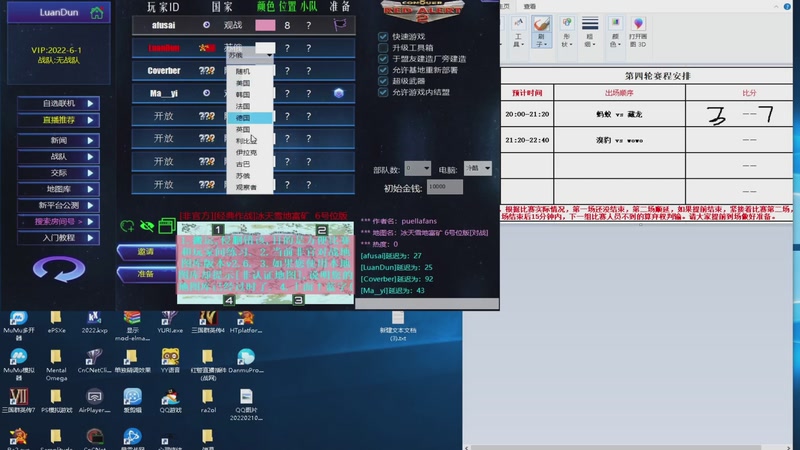Toggle 允许基地重新部署 checkbox
Viewport: 800px width, 450px height.
click(x=383, y=70)
